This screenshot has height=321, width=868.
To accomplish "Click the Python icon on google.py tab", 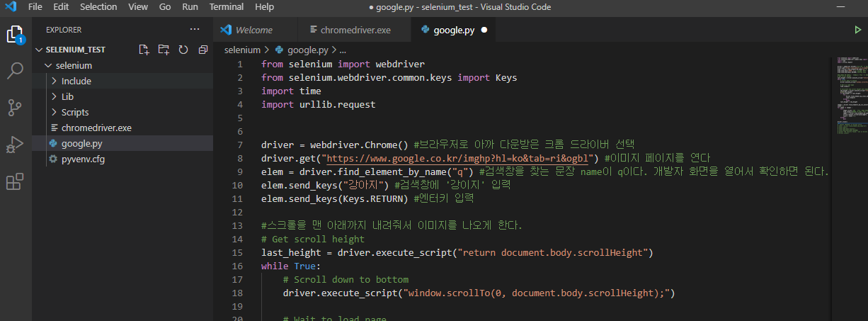I will (425, 30).
